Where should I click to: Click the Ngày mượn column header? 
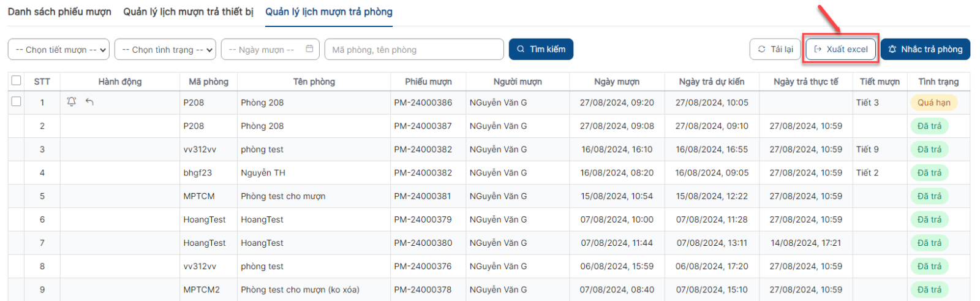pyautogui.click(x=617, y=82)
